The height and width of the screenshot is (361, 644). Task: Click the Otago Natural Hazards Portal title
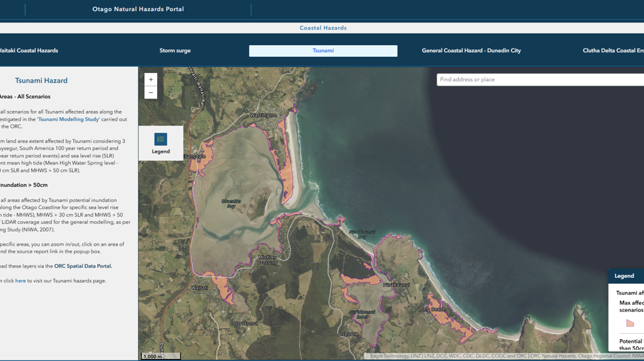point(138,9)
